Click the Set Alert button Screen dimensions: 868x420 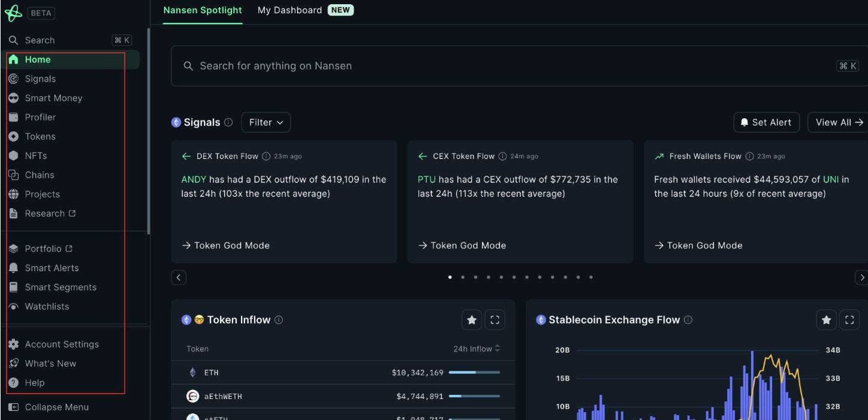tap(766, 122)
